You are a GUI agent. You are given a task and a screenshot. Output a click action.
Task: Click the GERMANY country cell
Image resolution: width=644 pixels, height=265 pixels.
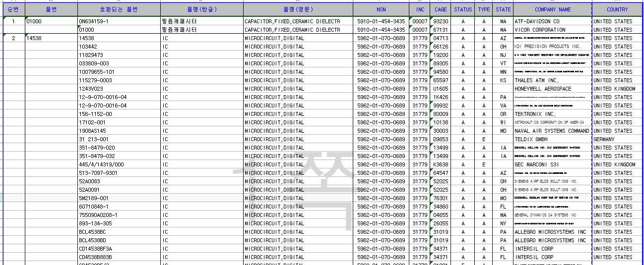pyautogui.click(x=617, y=139)
